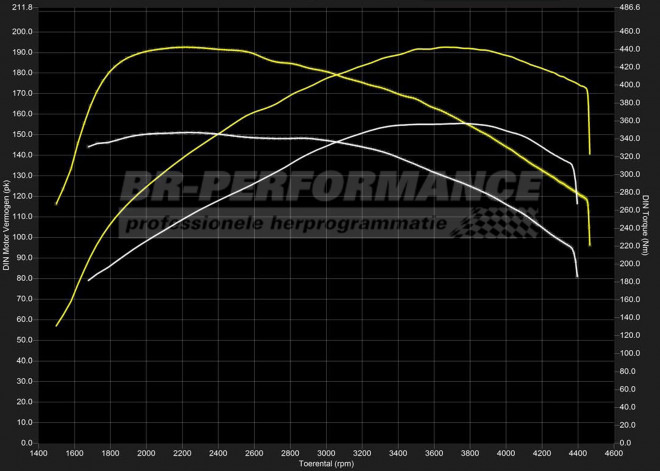Click the 50.0 label on the left axis

coord(23,339)
